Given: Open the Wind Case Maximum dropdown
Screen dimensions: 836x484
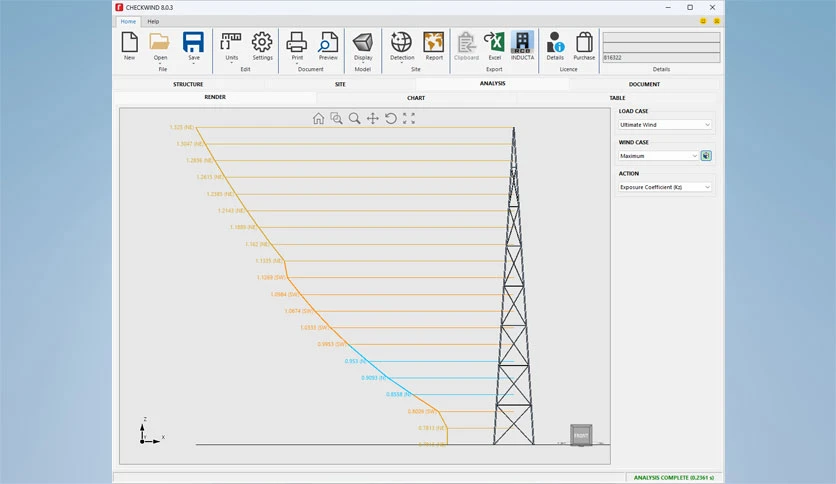Looking at the screenshot, I should (x=658, y=156).
